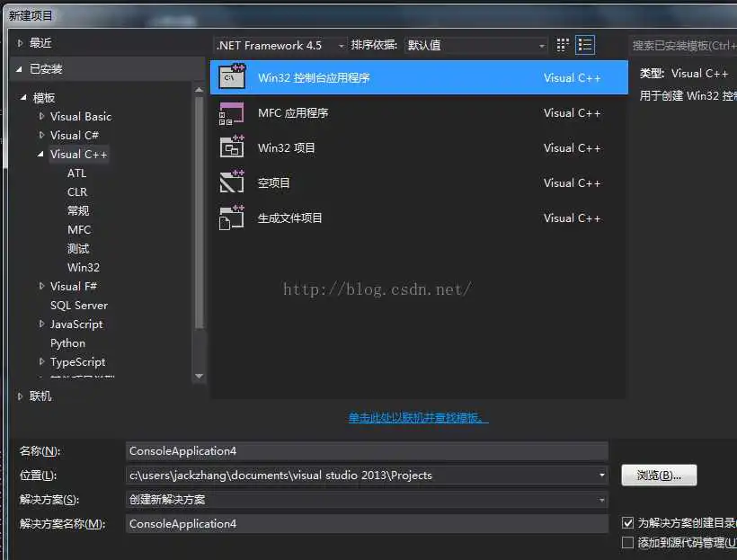Toggle create directory for solution checkbox
This screenshot has width=737, height=560.
click(627, 522)
